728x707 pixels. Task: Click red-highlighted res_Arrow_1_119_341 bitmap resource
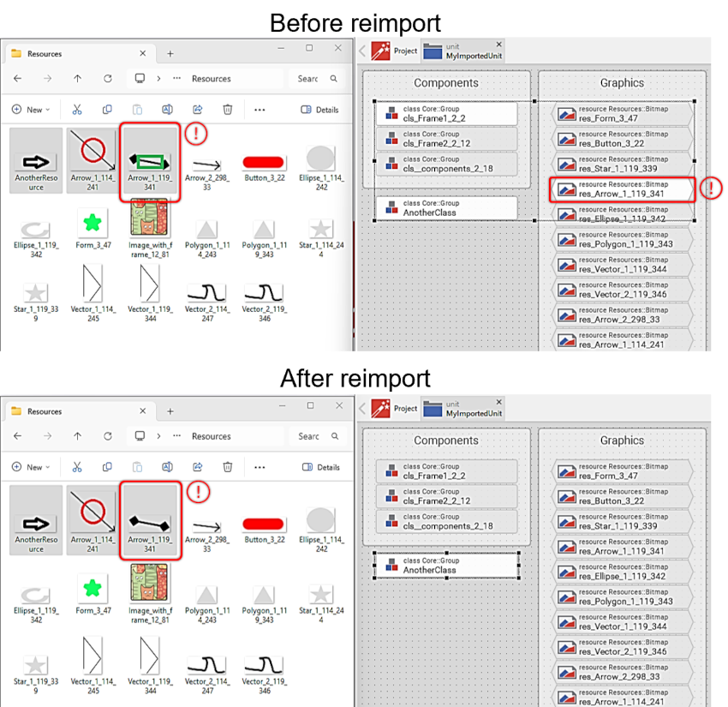click(623, 189)
